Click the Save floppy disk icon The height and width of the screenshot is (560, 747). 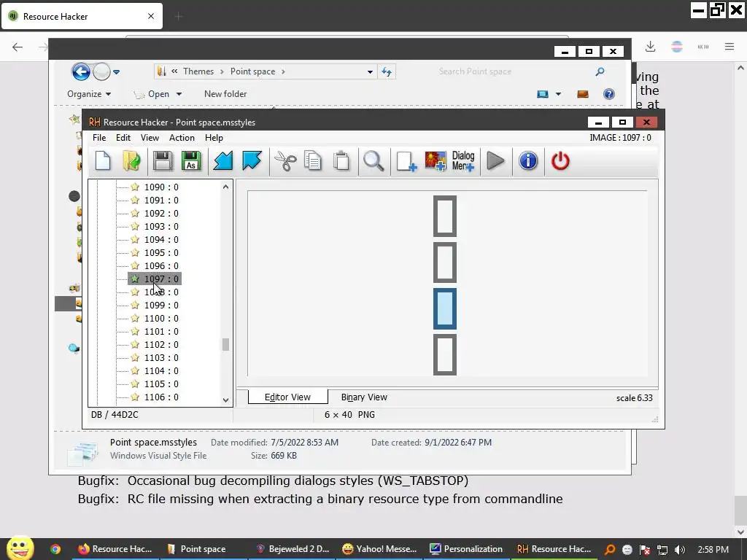click(163, 161)
